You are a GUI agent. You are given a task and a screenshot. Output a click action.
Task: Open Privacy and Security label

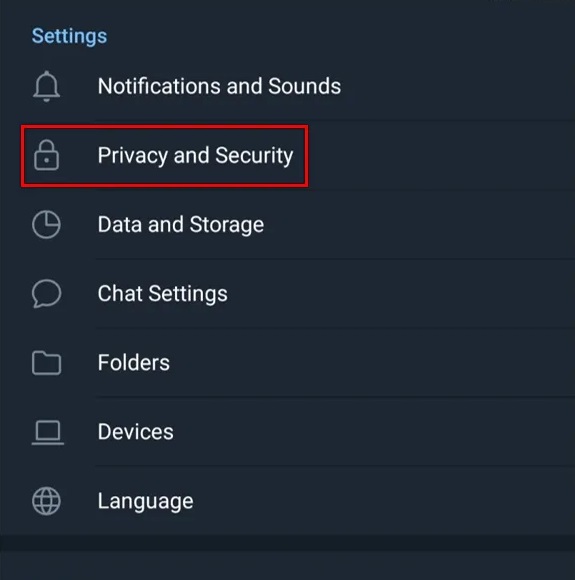tap(195, 155)
